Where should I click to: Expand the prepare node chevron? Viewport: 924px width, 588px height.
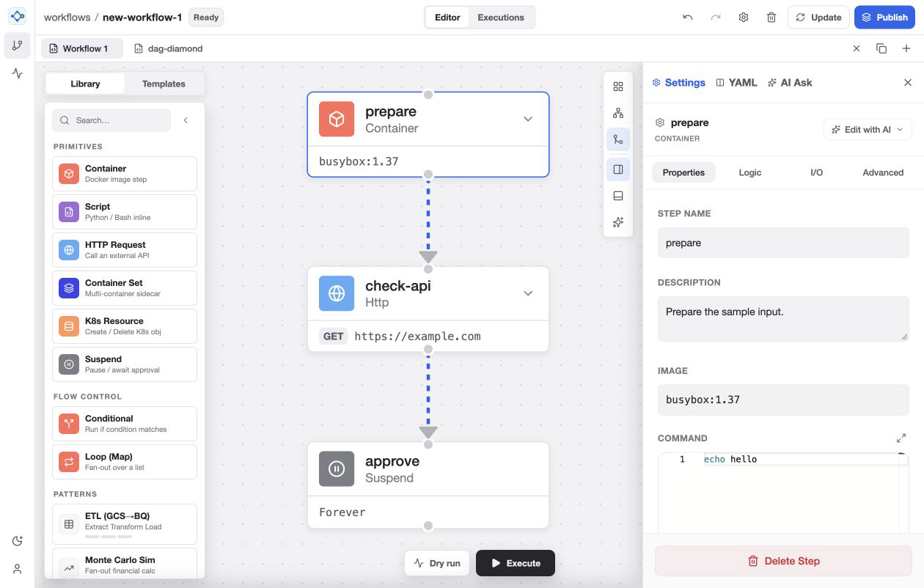528,119
